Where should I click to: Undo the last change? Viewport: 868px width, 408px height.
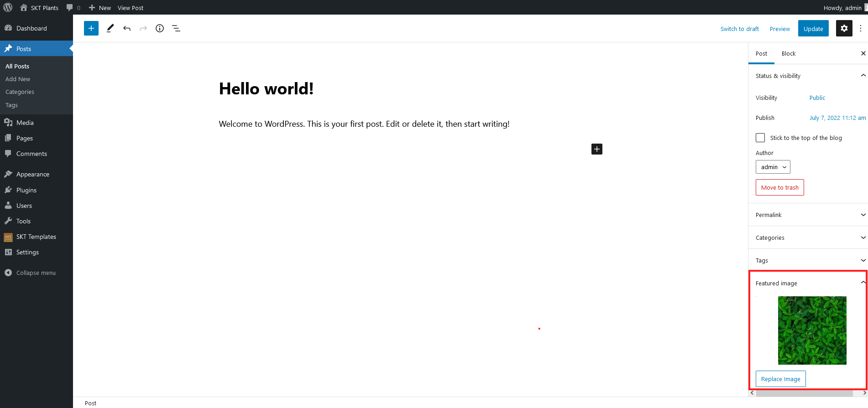[127, 28]
